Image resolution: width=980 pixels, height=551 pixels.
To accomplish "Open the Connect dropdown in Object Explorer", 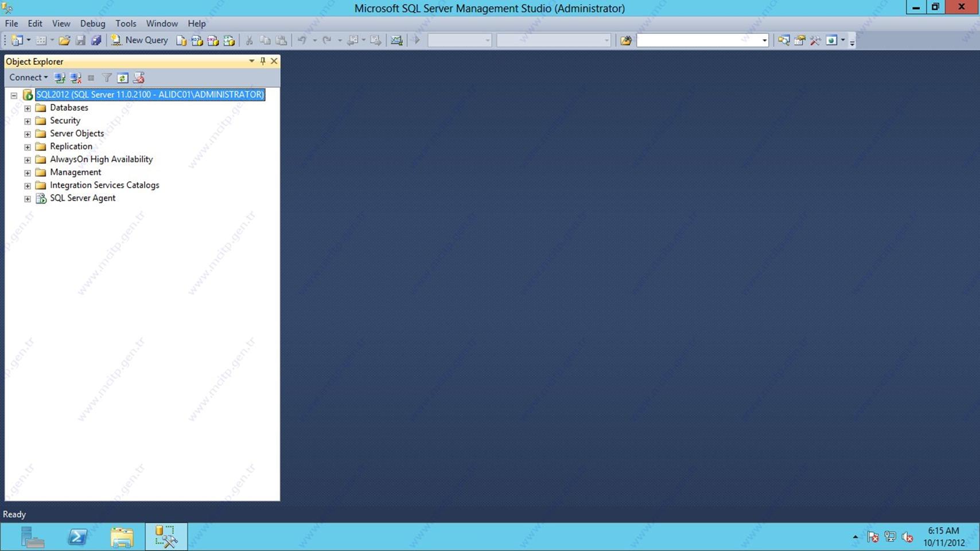I will click(28, 77).
